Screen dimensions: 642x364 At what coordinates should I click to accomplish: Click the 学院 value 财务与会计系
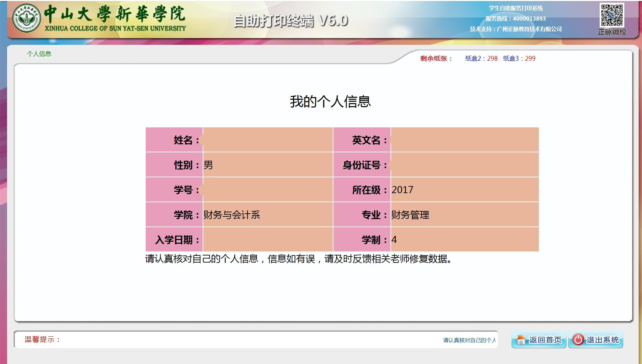(x=232, y=215)
